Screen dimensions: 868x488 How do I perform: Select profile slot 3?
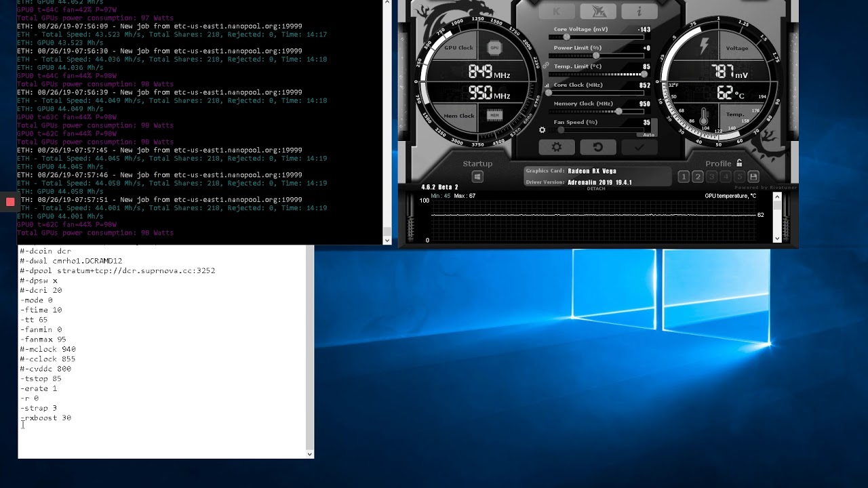711,177
